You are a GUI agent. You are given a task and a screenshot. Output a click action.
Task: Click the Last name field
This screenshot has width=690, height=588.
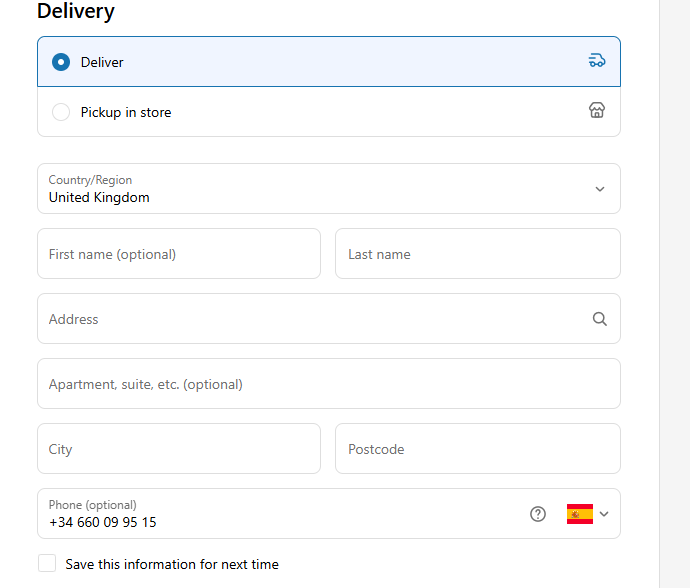coord(478,254)
